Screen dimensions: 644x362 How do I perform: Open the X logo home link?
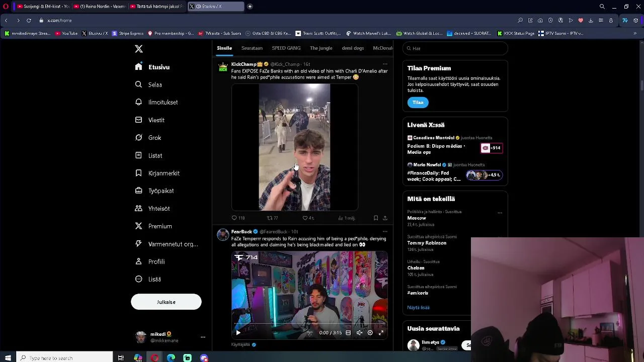(139, 49)
